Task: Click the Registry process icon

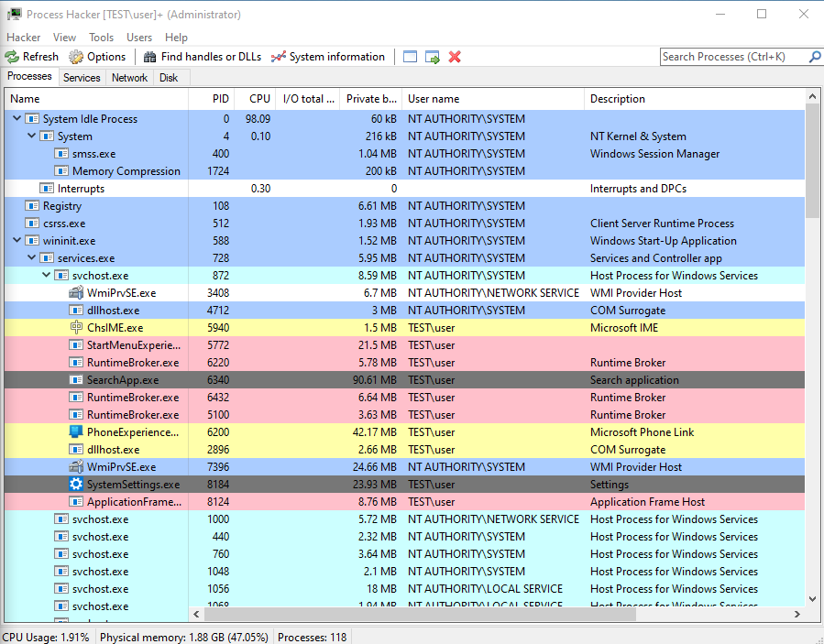Action: (32, 205)
